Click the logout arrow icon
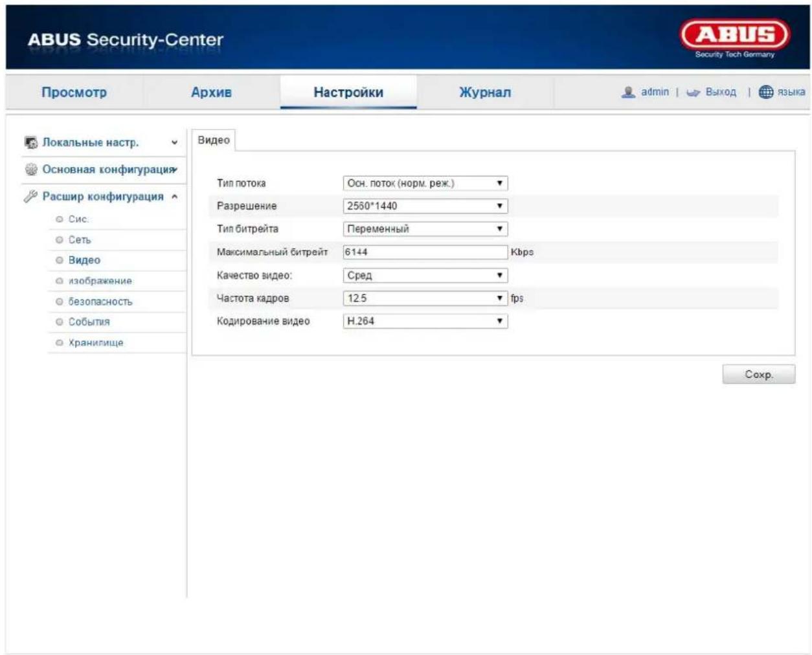The image size is (812, 655). pyautogui.click(x=693, y=93)
